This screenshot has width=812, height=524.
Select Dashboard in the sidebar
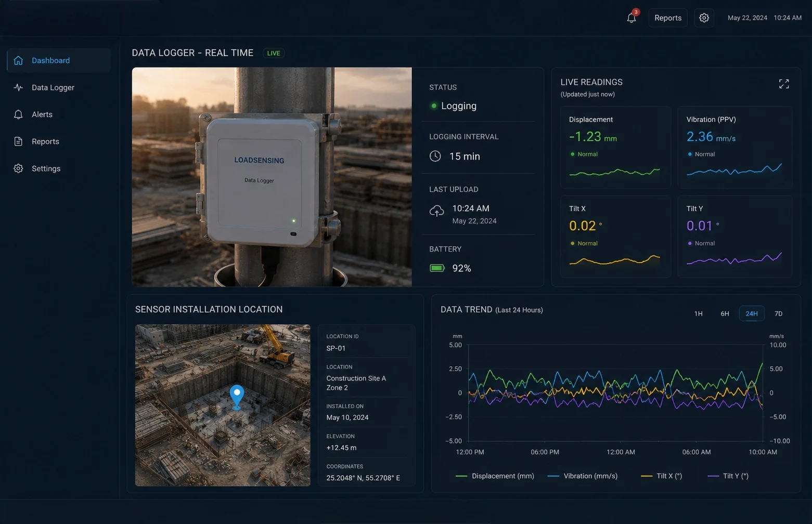[x=59, y=60]
